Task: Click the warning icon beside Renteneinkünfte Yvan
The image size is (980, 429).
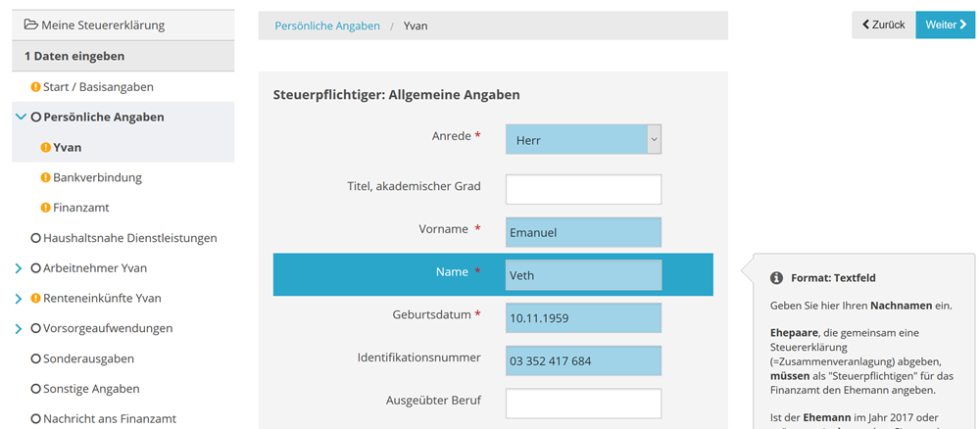Action: (36, 299)
